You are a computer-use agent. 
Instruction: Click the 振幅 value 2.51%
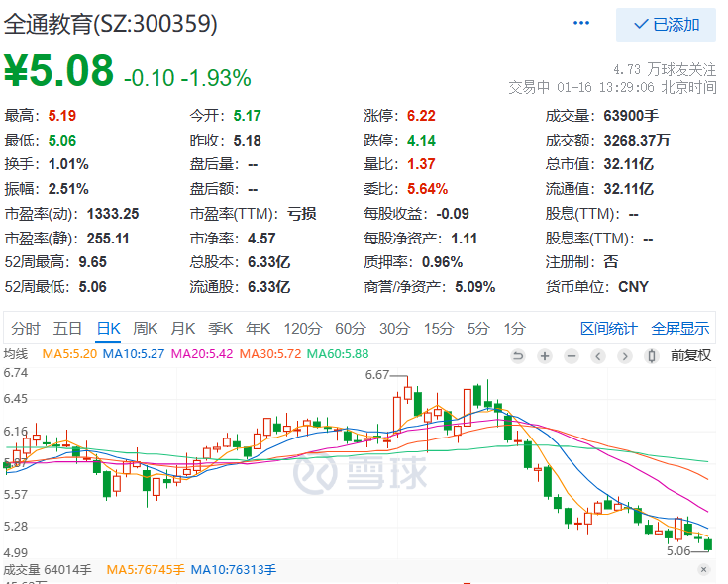(x=68, y=189)
